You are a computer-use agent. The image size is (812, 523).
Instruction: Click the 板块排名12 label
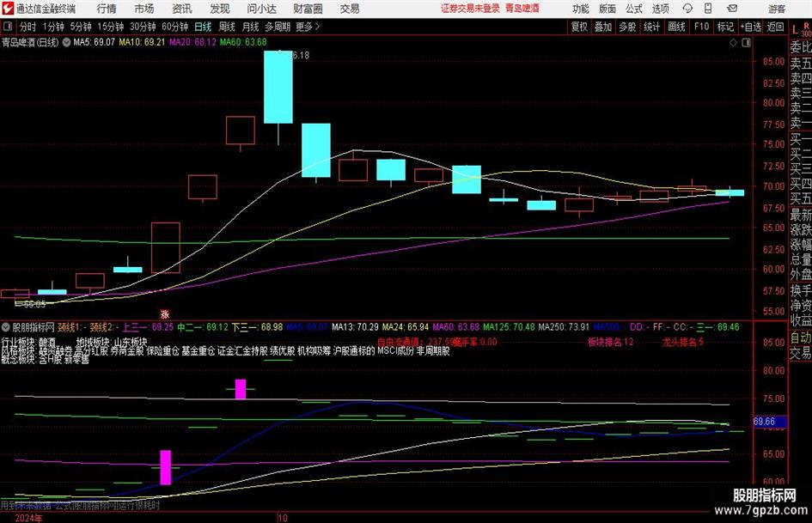[x=611, y=343]
